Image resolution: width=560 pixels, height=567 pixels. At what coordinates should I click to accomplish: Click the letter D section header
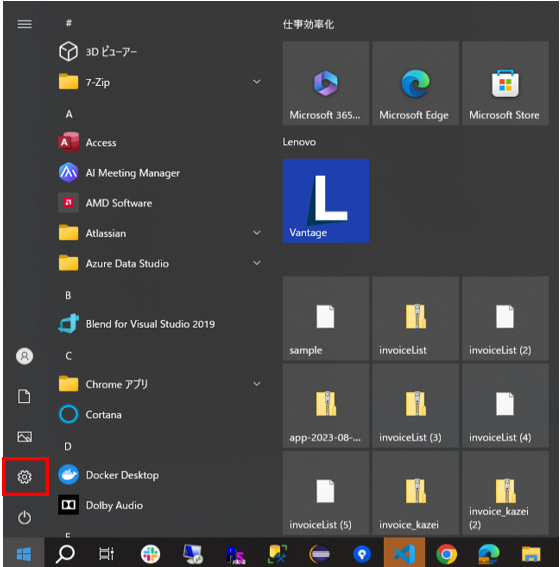(x=68, y=447)
